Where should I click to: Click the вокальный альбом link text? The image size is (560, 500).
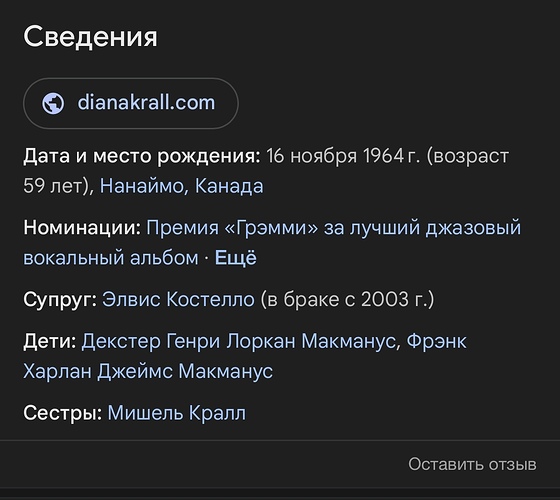coord(111,258)
